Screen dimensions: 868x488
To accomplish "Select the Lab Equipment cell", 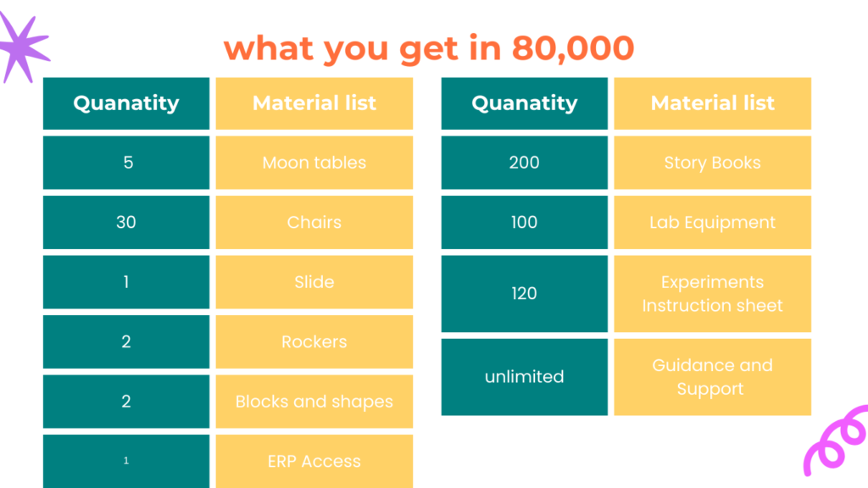I will [x=712, y=223].
